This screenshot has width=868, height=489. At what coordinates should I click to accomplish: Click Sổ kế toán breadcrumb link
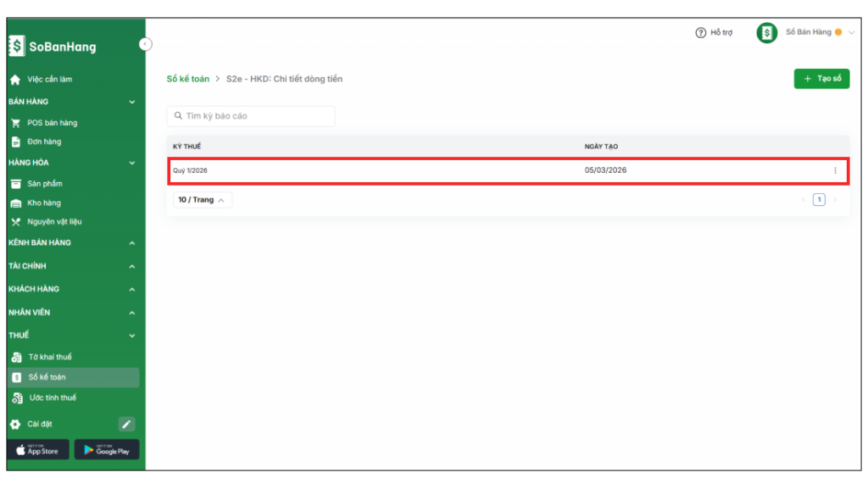(x=187, y=79)
